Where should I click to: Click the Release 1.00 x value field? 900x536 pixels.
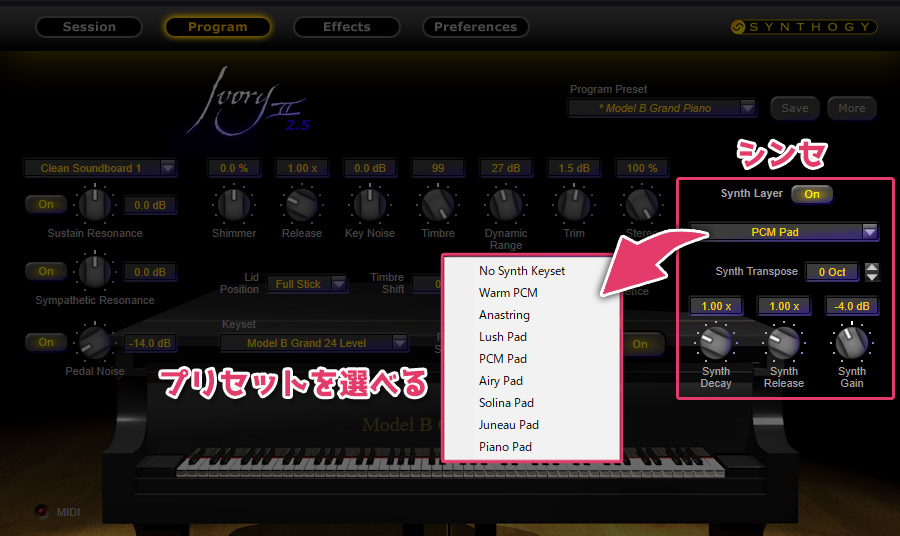(x=302, y=168)
